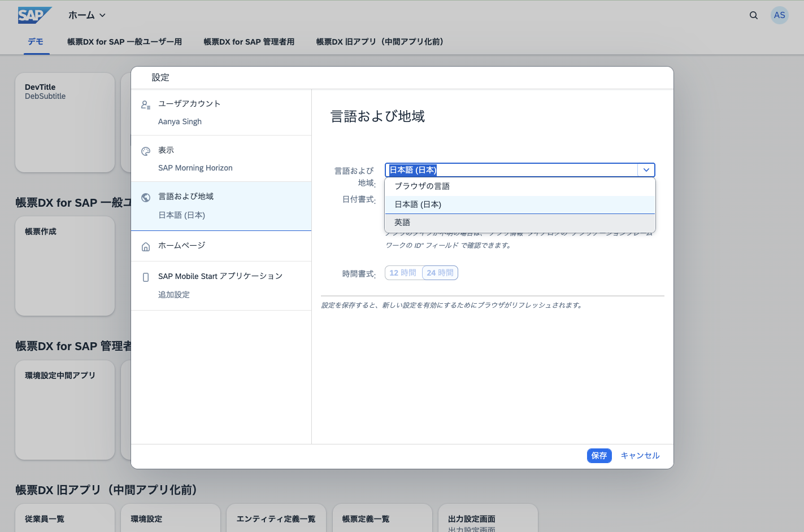Select the 24 時間 time format

point(440,273)
